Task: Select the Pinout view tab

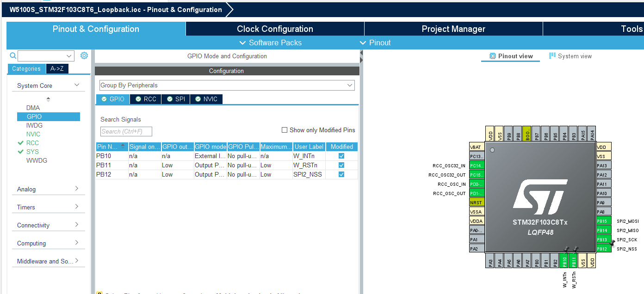Action: pyautogui.click(x=511, y=56)
